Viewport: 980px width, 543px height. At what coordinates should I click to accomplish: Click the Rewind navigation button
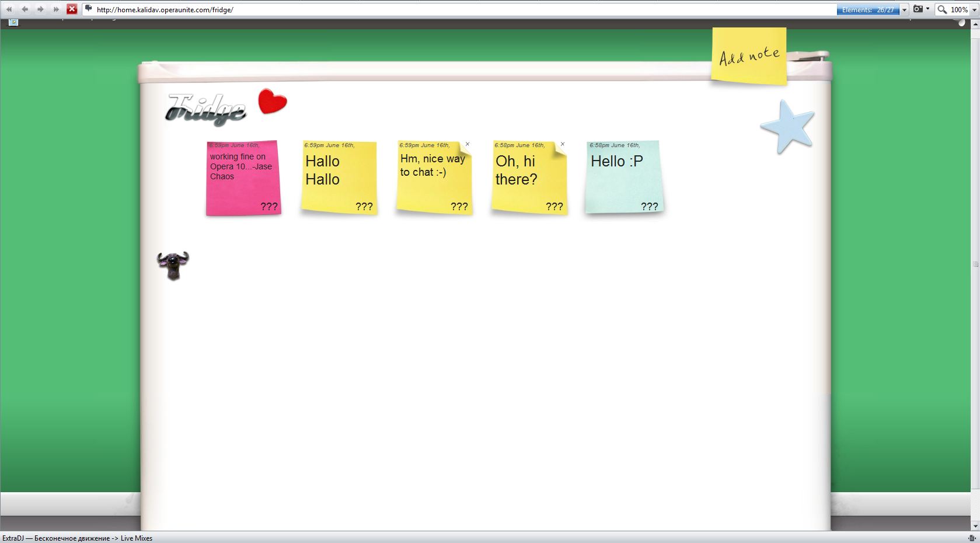pyautogui.click(x=9, y=9)
